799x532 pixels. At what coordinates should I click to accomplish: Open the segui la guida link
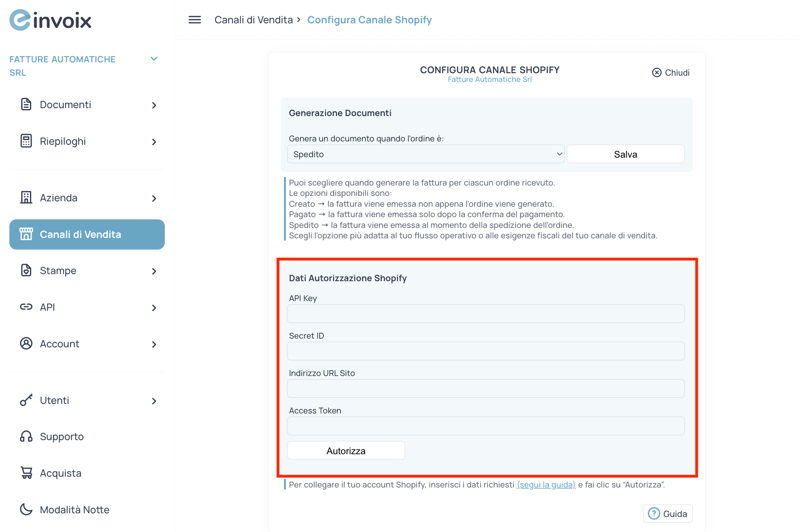pyautogui.click(x=546, y=484)
